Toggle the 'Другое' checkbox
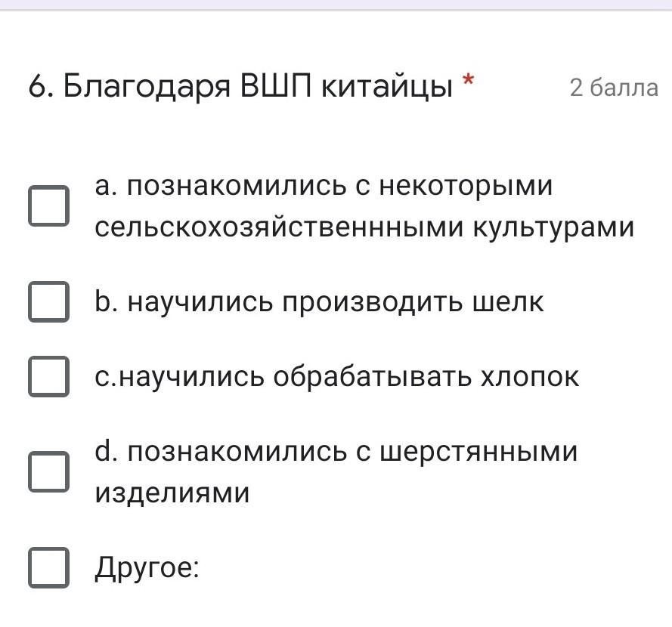This screenshot has width=672, height=627. click(49, 568)
